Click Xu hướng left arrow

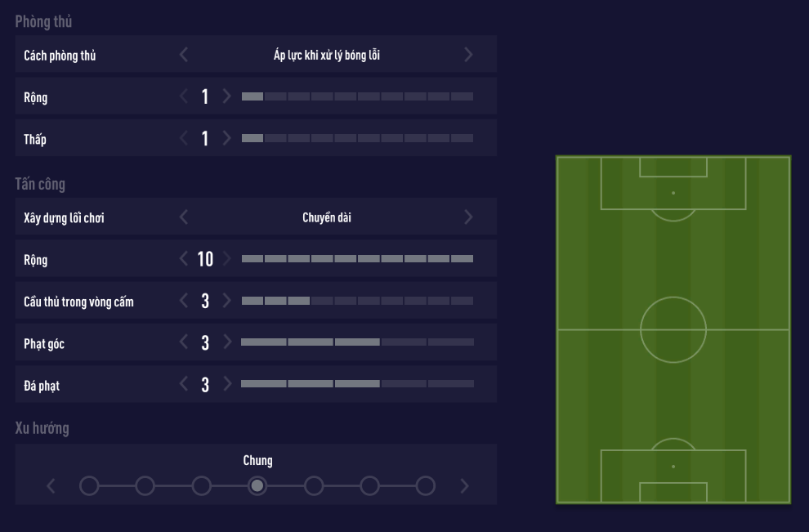pos(51,486)
